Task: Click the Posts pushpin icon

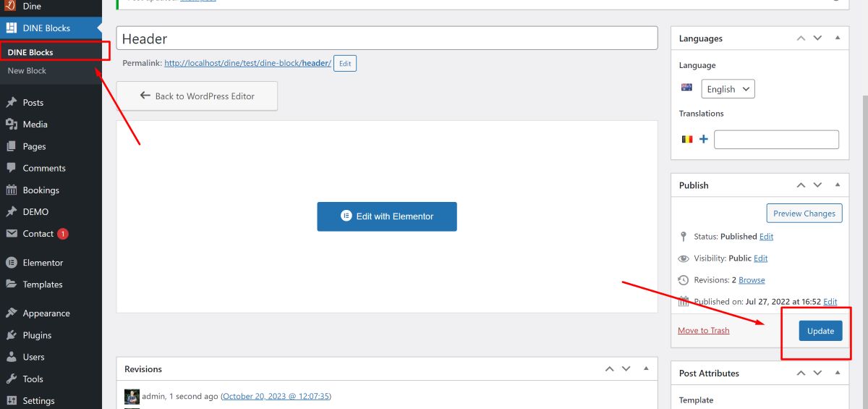Action: click(x=11, y=103)
